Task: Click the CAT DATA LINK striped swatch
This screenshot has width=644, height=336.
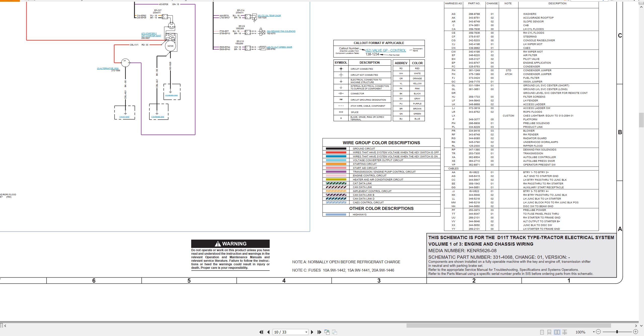Action: pos(336,183)
